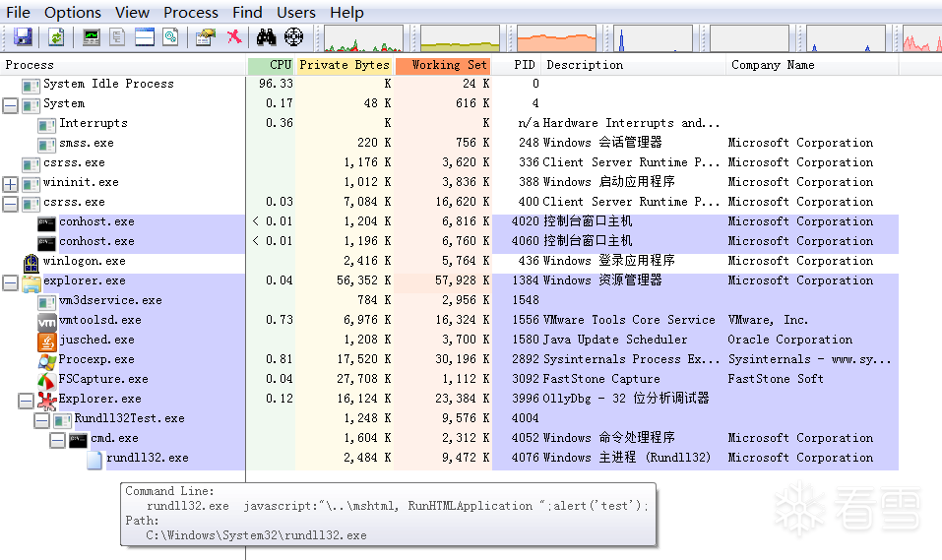Sort by the Process column header
This screenshot has width=942, height=560.
(x=123, y=65)
